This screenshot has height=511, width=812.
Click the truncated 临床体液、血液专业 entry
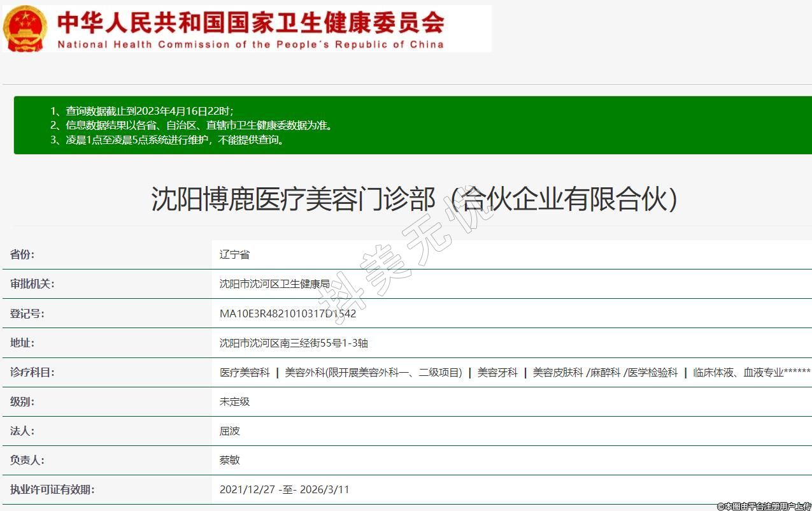pyautogui.click(x=751, y=372)
